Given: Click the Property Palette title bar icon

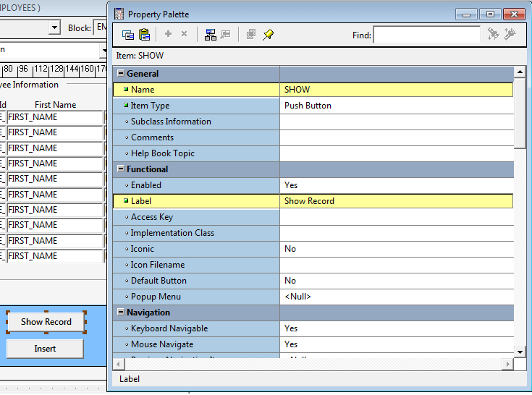Looking at the screenshot, I should (x=119, y=14).
